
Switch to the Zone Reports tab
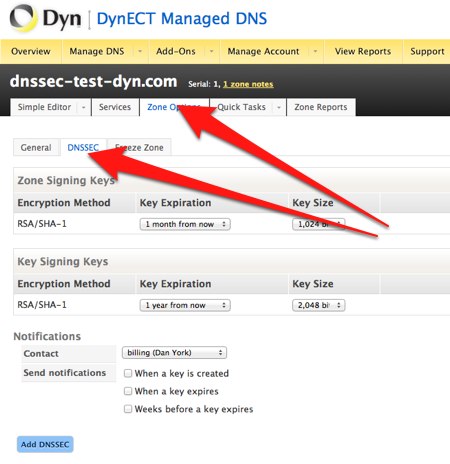321,107
